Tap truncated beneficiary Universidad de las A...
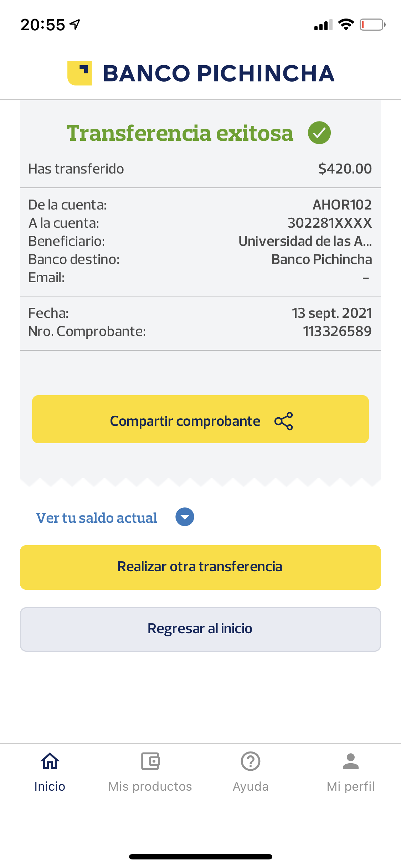Screen dimensions: 401x868 (305, 241)
